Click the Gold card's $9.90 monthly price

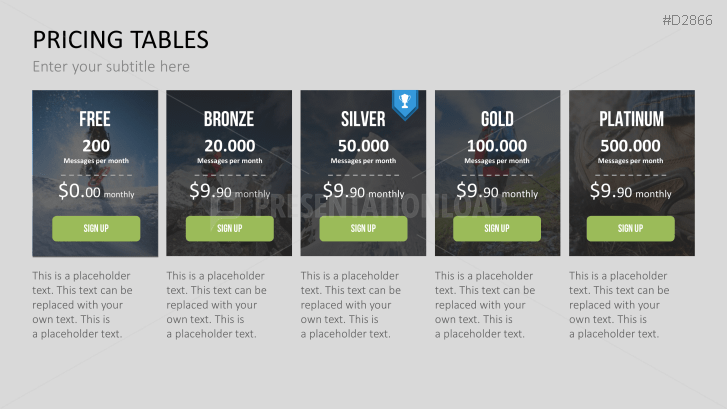point(497,191)
